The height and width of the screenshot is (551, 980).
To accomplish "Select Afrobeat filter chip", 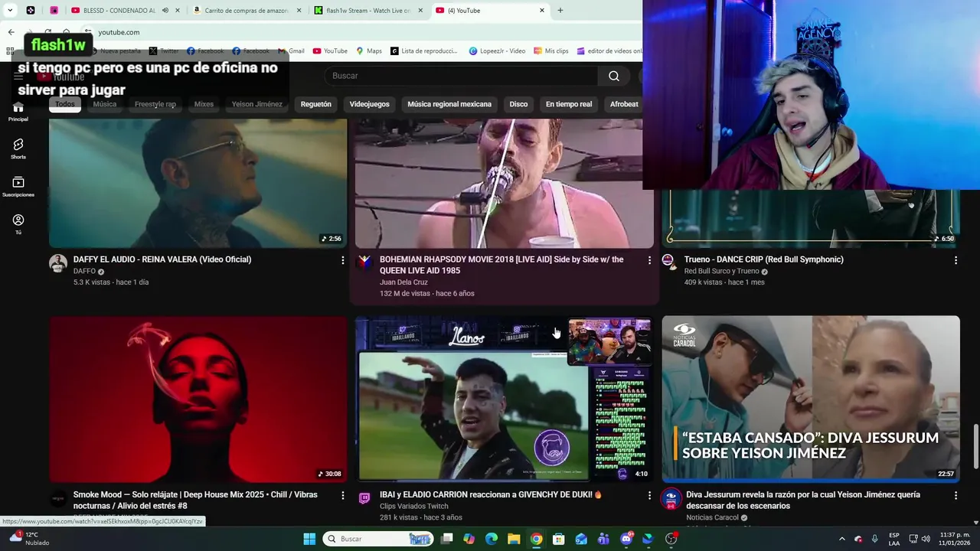I will click(624, 104).
